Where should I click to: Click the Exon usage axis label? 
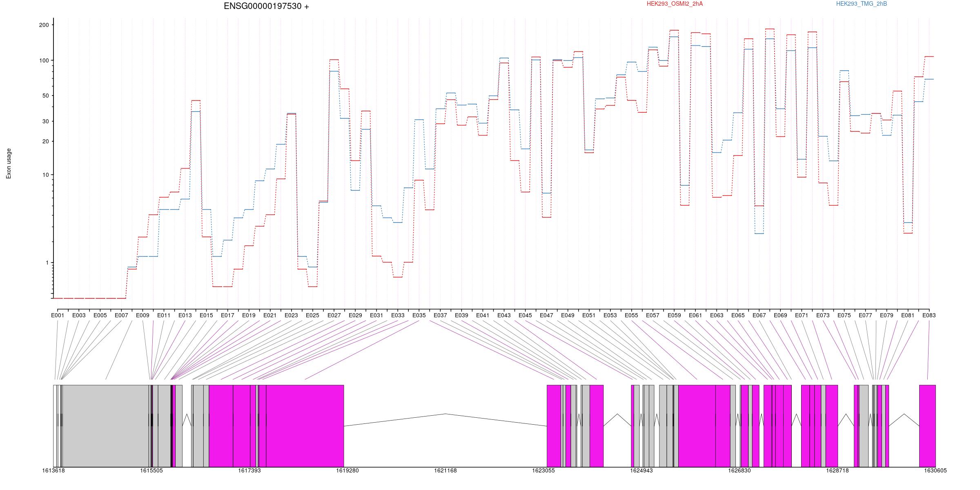click(9, 163)
